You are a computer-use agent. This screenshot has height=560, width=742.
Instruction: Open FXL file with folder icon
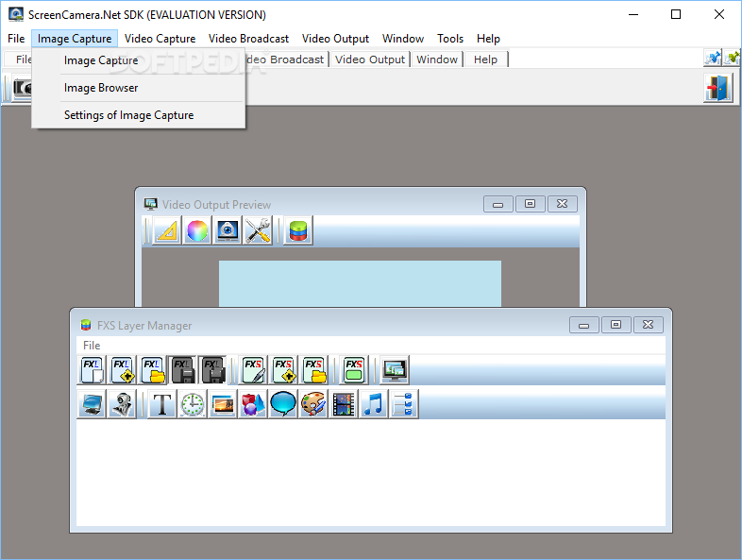tap(153, 370)
